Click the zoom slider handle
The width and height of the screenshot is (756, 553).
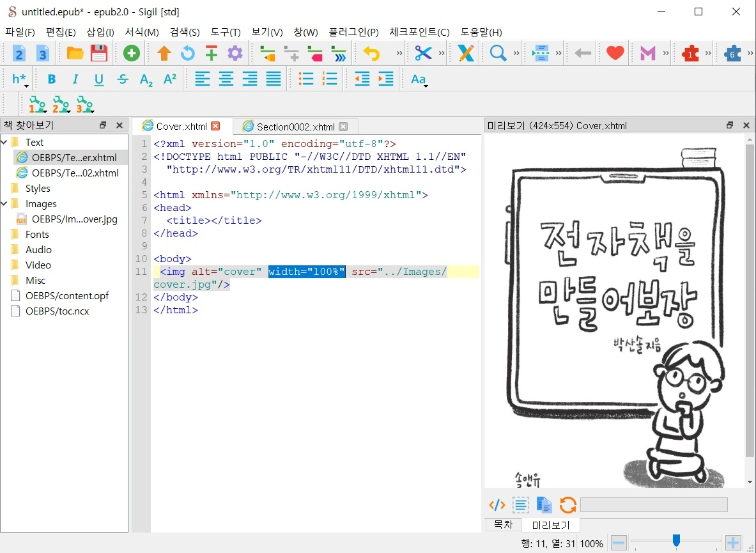point(677,541)
